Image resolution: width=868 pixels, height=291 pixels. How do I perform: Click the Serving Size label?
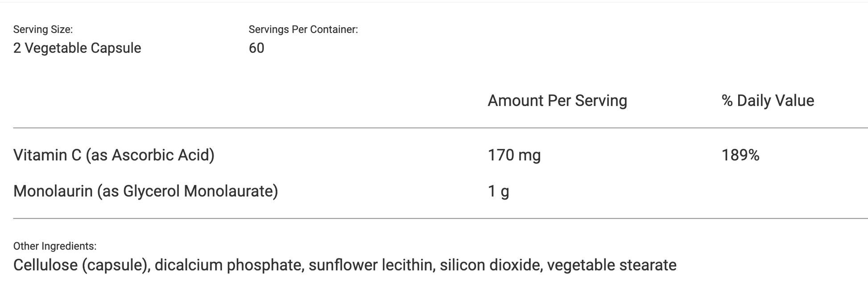[x=43, y=29]
